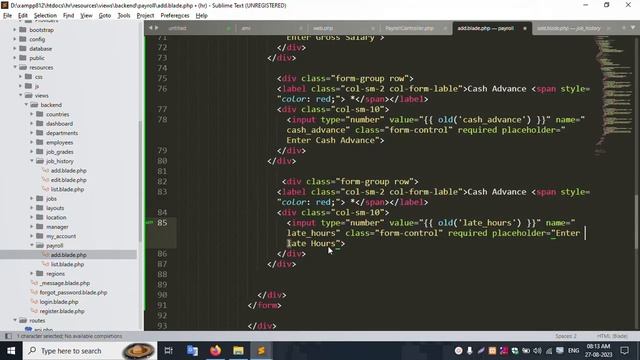Open the Edit menu
Viewport: 640px width, 360px height.
point(23,16)
